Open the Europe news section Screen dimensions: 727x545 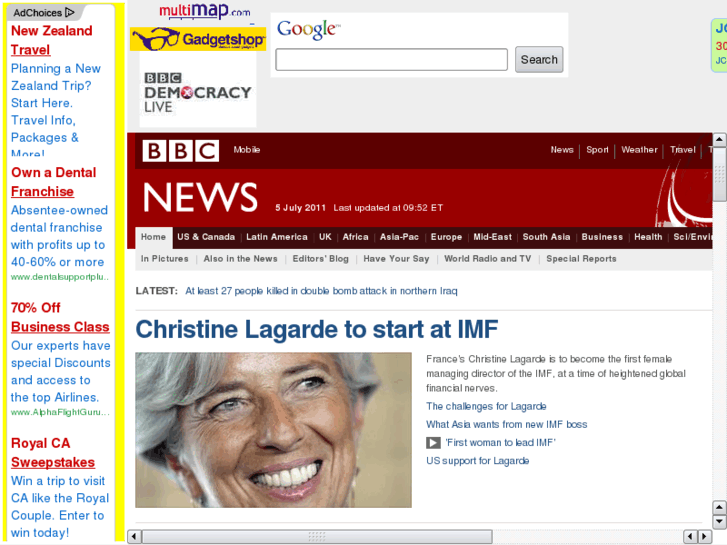click(x=446, y=237)
